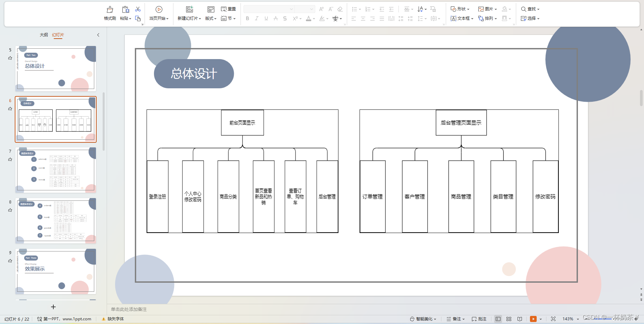This screenshot has width=644, height=324.
Task: Toggle Strikethrough formatting
Action: [x=275, y=18]
